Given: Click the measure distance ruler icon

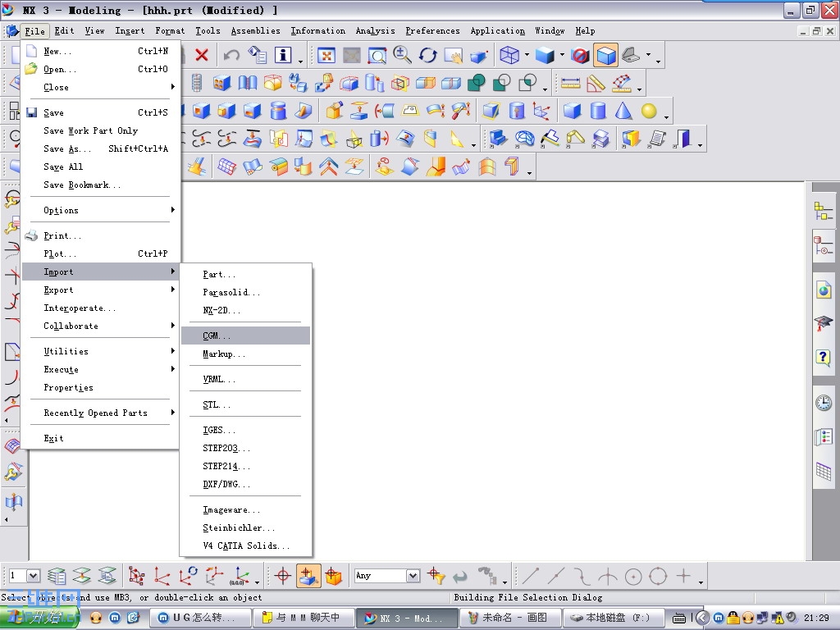Looking at the screenshot, I should [571, 83].
